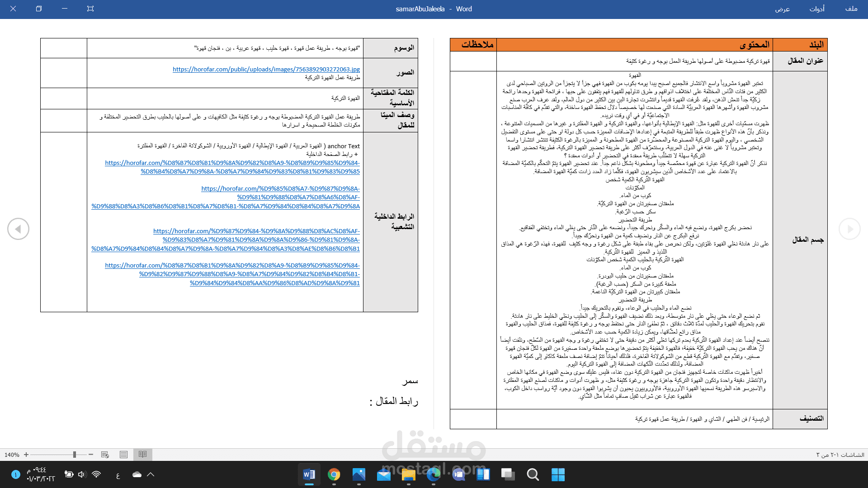Switch to Print Layout view icon

coord(123,455)
